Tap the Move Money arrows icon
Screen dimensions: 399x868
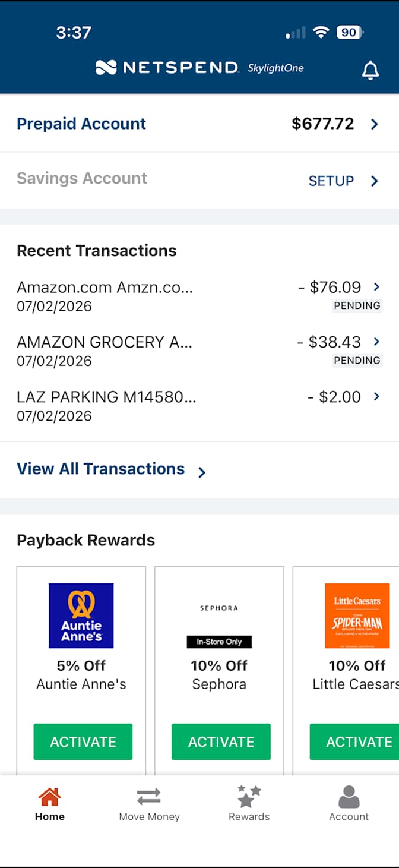(x=149, y=797)
